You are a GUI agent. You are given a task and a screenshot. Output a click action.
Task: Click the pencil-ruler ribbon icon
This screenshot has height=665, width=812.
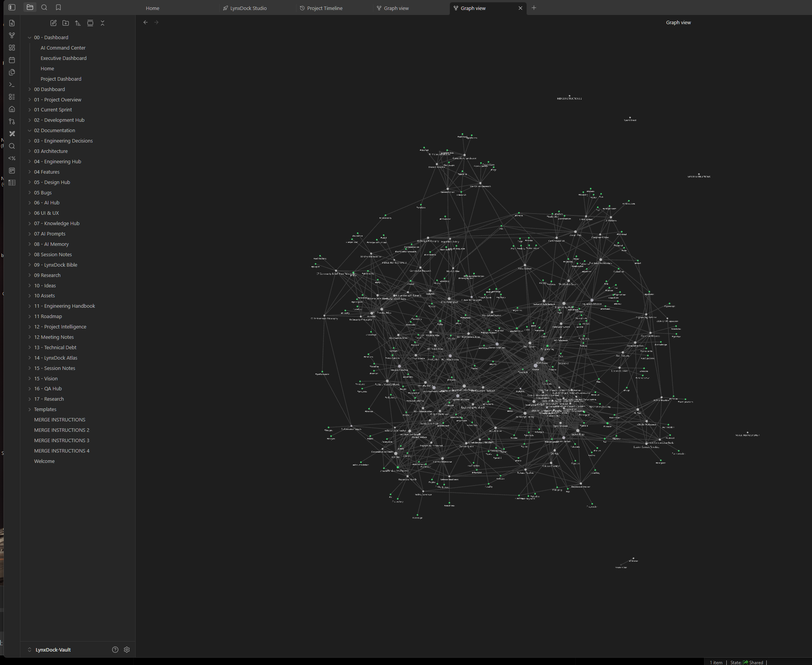click(x=12, y=134)
